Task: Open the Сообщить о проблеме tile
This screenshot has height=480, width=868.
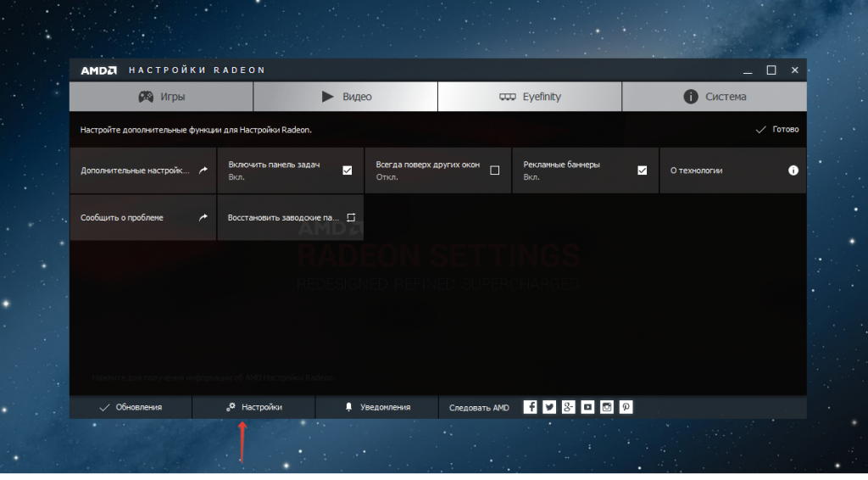Action: point(142,218)
